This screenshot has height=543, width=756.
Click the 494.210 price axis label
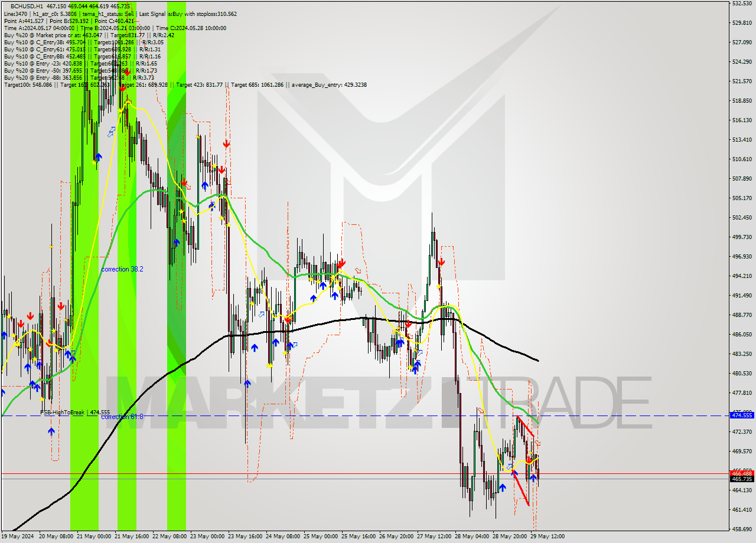click(x=741, y=276)
